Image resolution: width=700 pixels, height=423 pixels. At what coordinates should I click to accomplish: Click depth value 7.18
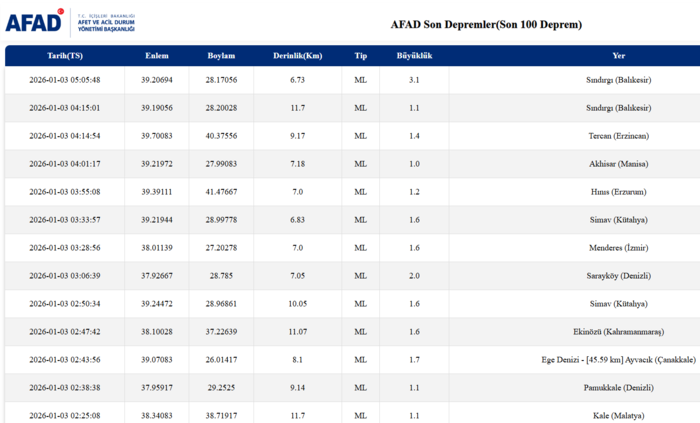pyautogui.click(x=297, y=164)
